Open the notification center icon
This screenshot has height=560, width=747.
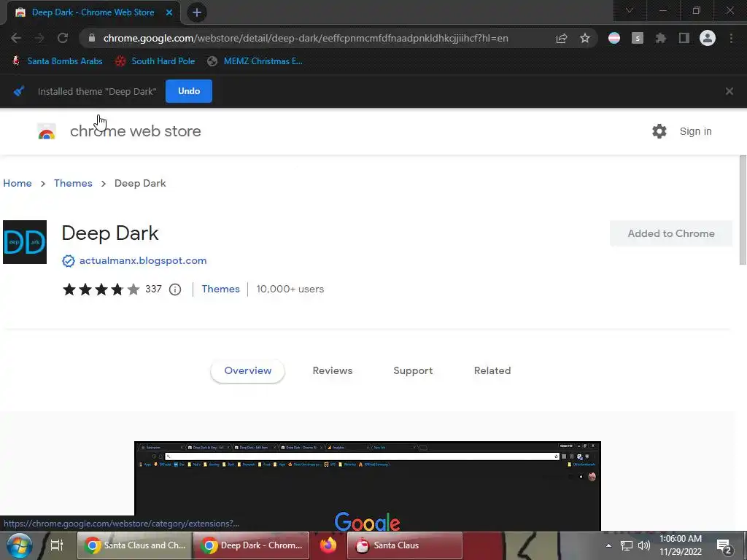(x=724, y=545)
